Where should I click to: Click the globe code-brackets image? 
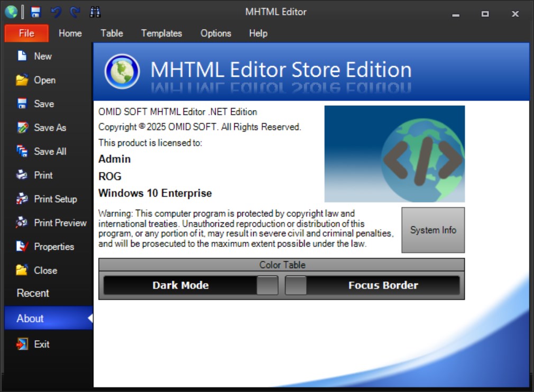[394, 154]
